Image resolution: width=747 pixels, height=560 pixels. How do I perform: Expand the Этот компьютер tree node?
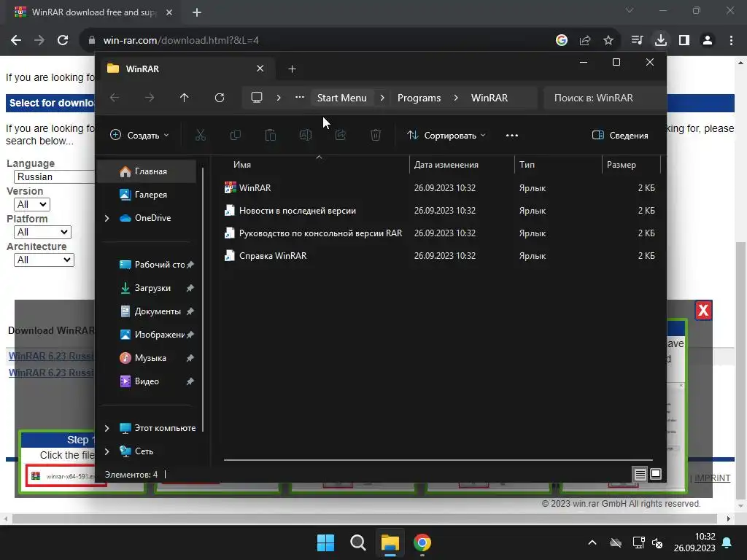click(x=107, y=428)
